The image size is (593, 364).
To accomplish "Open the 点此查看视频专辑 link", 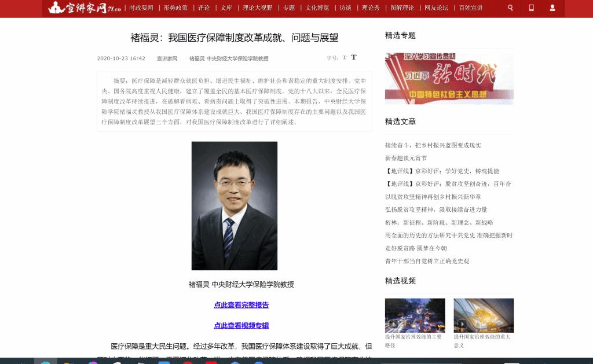I will pos(241,326).
